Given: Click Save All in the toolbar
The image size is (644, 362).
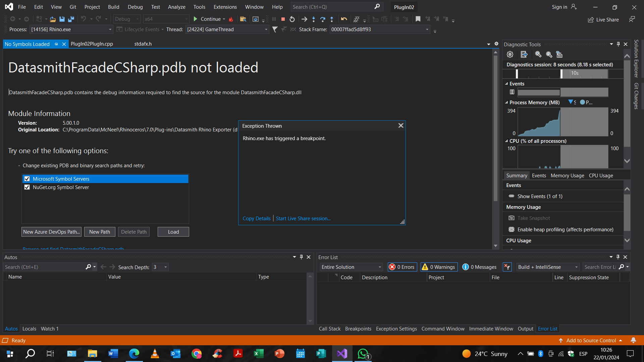Looking at the screenshot, I should point(71,19).
